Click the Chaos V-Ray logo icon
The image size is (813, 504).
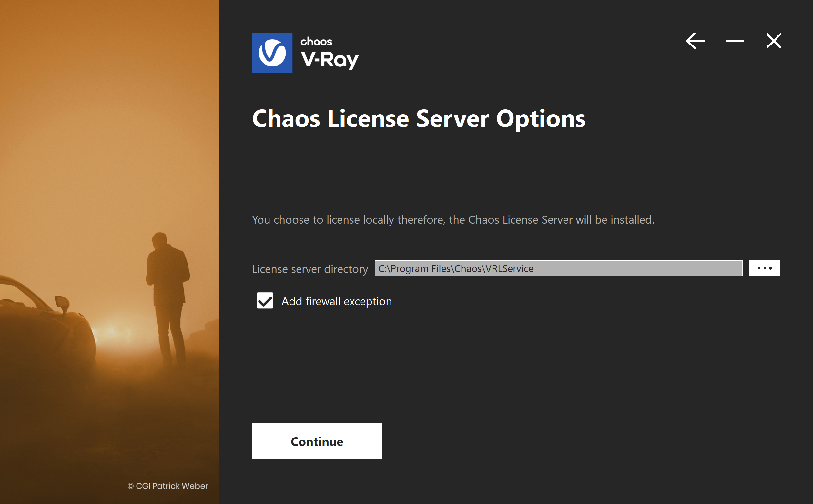(272, 53)
